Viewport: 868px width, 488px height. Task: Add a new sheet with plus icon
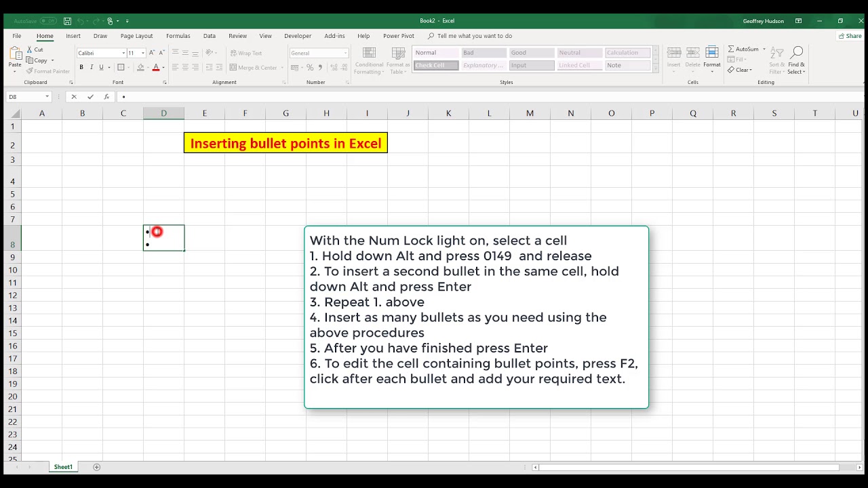click(x=96, y=467)
